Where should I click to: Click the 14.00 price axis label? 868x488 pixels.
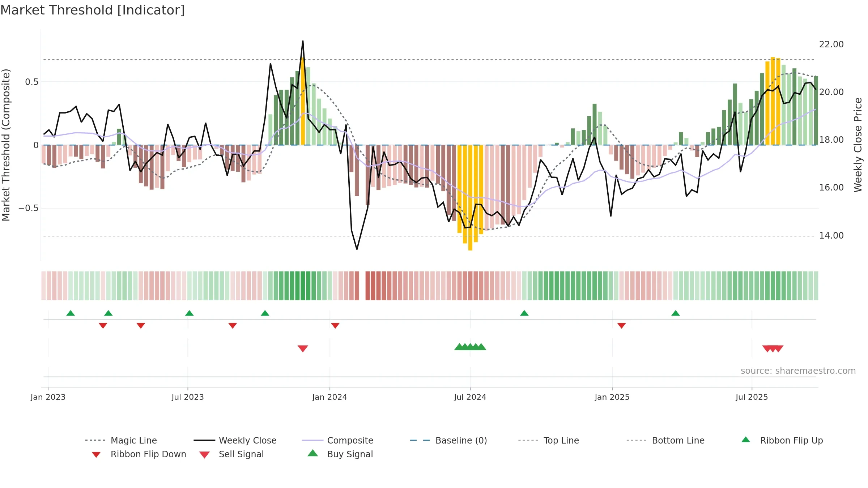pos(831,235)
